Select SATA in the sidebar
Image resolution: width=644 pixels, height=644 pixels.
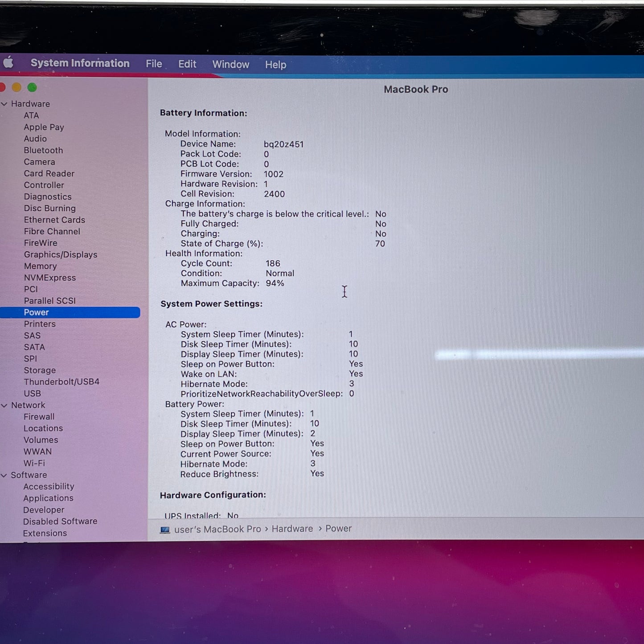pyautogui.click(x=34, y=347)
